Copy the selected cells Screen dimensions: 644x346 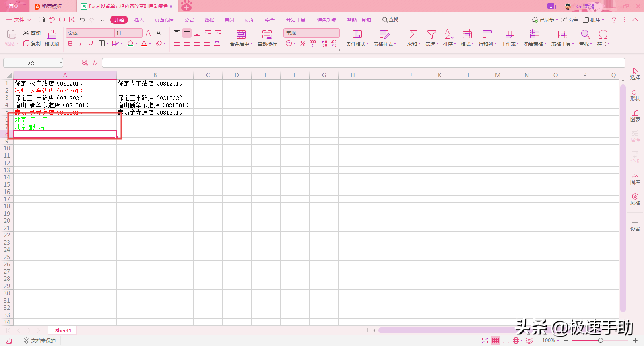click(32, 43)
